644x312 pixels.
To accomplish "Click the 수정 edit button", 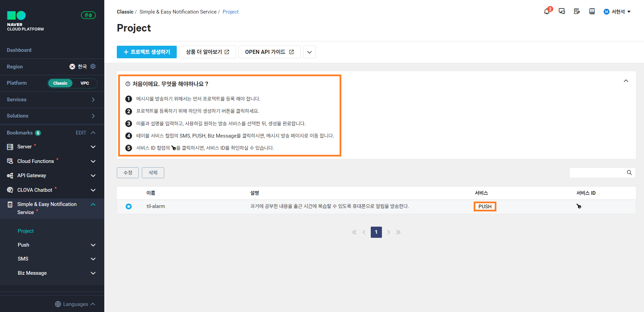I will pyautogui.click(x=128, y=173).
